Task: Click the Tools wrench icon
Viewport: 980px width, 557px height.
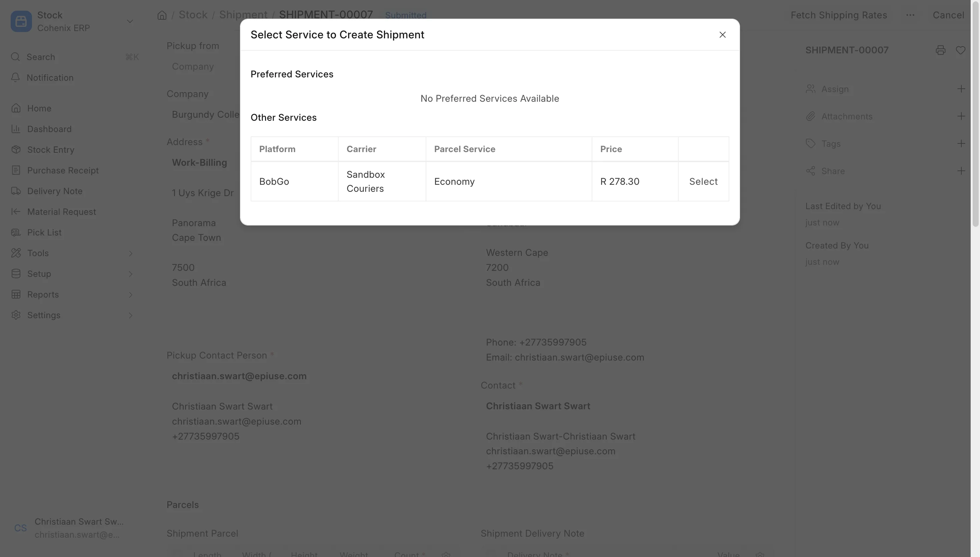Action: click(x=16, y=253)
